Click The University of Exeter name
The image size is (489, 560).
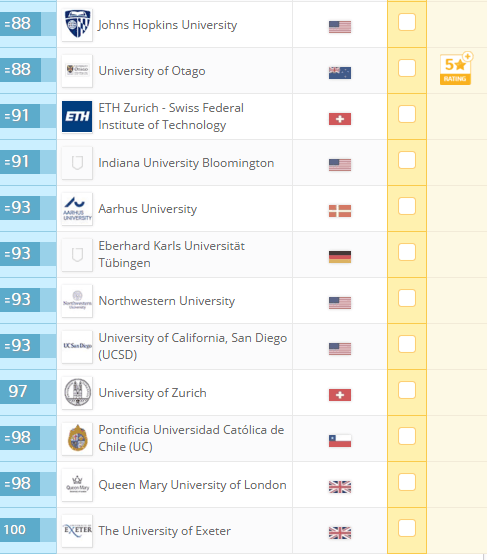click(x=164, y=531)
